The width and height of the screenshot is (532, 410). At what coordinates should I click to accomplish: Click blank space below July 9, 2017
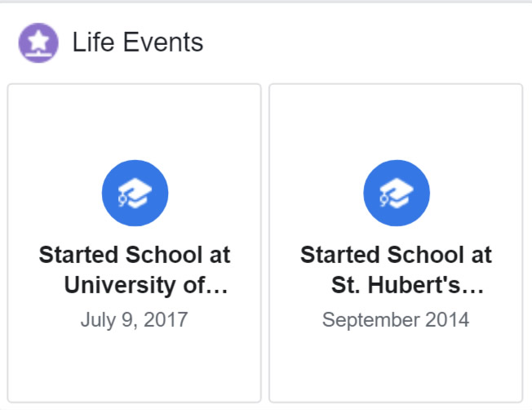click(135, 365)
